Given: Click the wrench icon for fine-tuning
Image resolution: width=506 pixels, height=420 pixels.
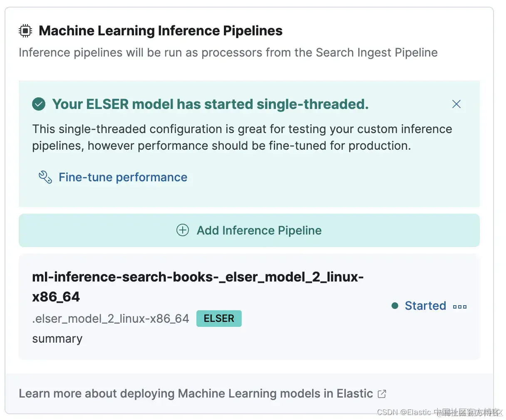Looking at the screenshot, I should (x=45, y=178).
